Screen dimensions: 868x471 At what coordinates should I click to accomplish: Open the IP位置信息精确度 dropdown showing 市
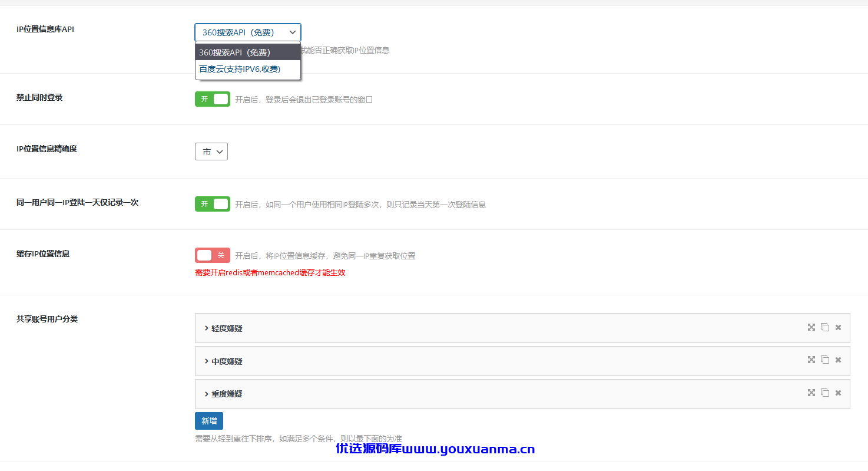point(211,151)
